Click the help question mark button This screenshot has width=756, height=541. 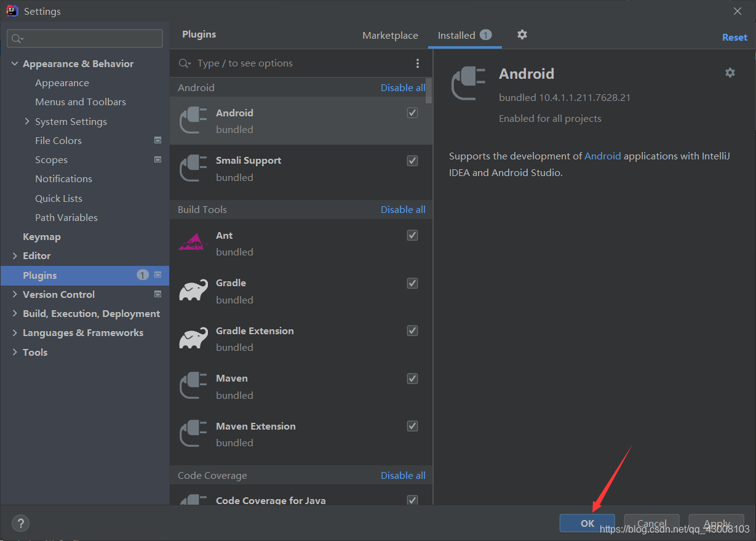tap(21, 524)
